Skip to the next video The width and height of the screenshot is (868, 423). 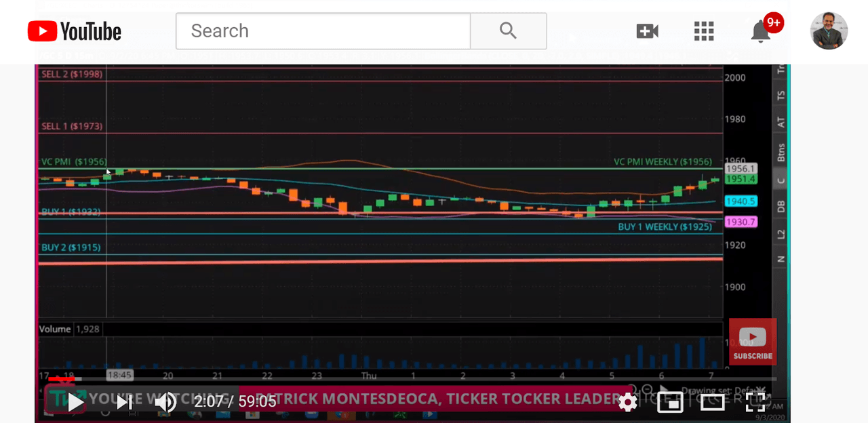[x=124, y=402]
